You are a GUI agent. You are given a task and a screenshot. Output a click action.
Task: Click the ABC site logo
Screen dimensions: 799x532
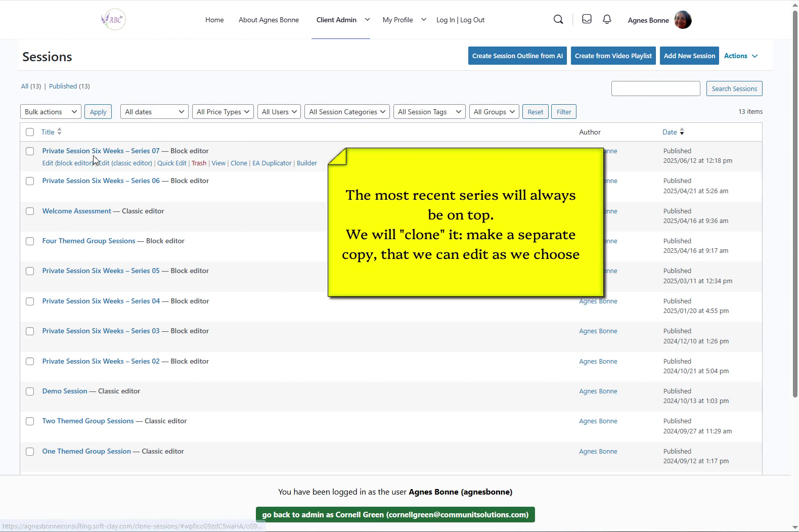113,20
